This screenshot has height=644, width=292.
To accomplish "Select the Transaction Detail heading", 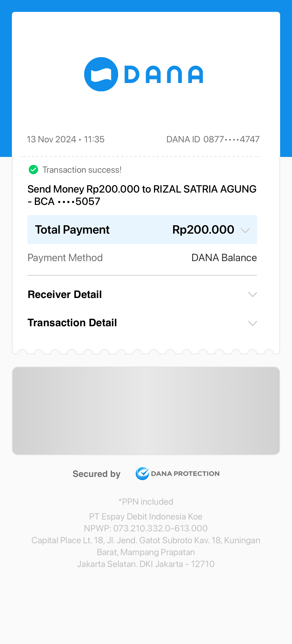I will coord(72,323).
